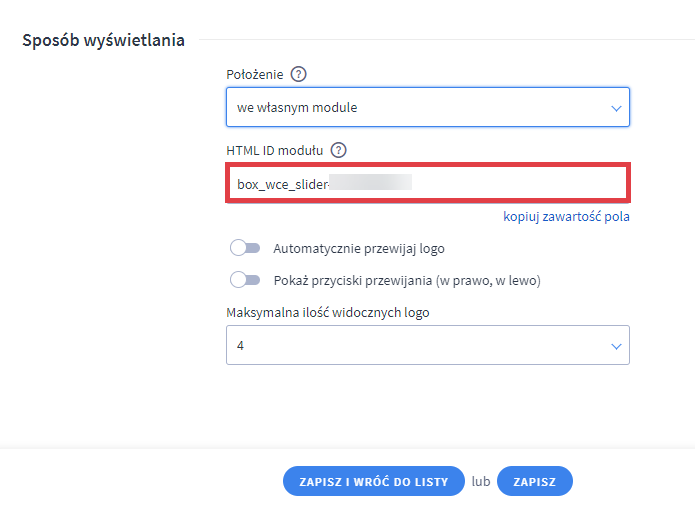Click the "Położenie" field label
This screenshot has height=510, width=695.
point(255,74)
